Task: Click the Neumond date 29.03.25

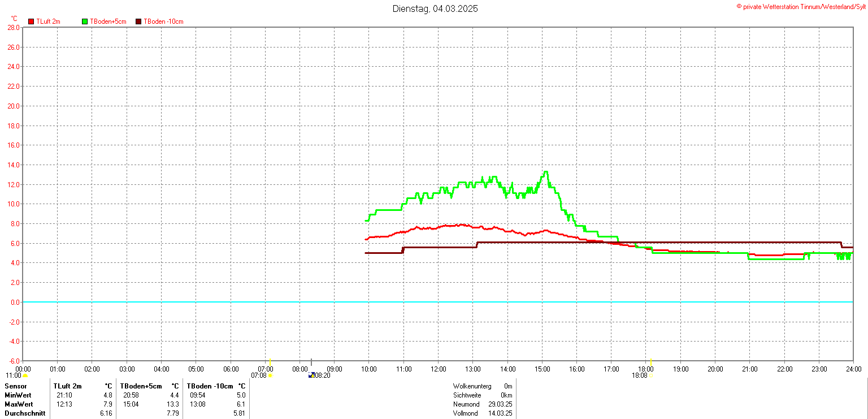Action: [500, 404]
